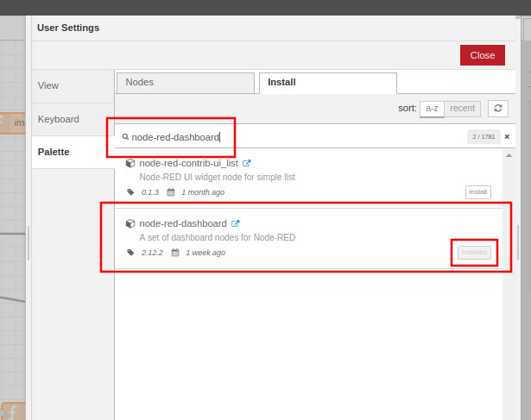This screenshot has height=420, width=531.
Task: Open the Keyboard settings section
Action: [73, 119]
